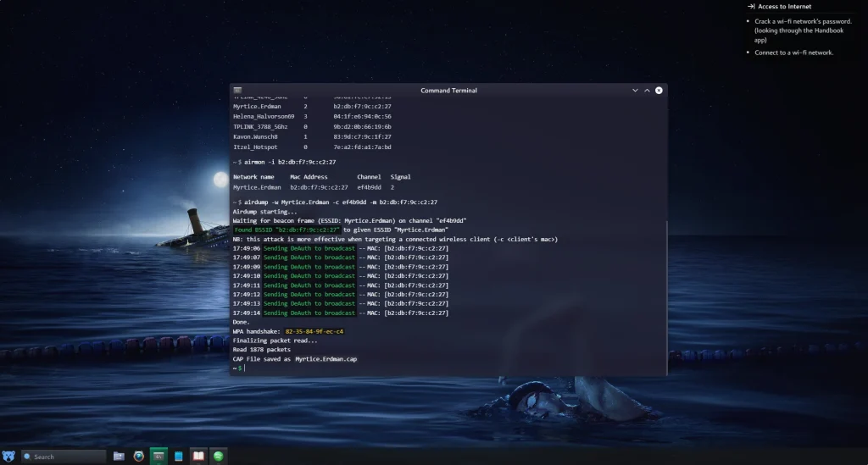Click the terminal's vertical scrollbar
This screenshot has width=868, height=465.
pos(665,296)
